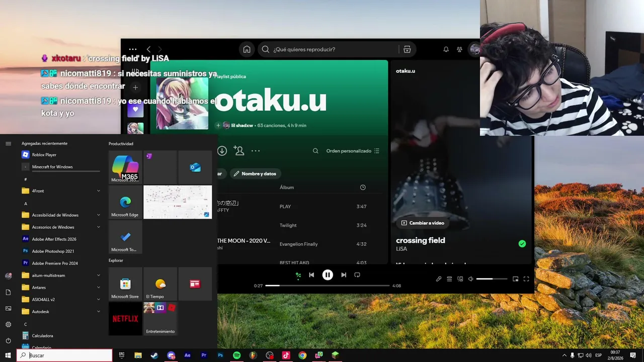The height and width of the screenshot is (362, 644).
Task: Toggle the green saved checkmark for crossing field
Action: tap(522, 244)
